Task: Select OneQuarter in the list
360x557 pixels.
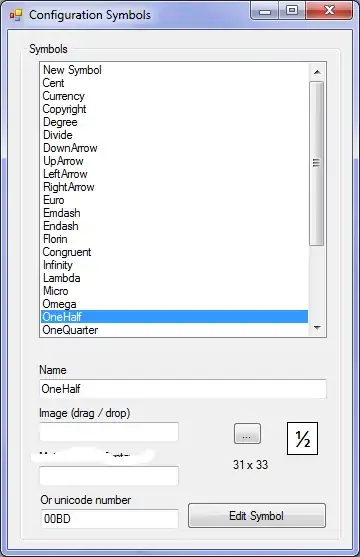Action: tap(174, 330)
